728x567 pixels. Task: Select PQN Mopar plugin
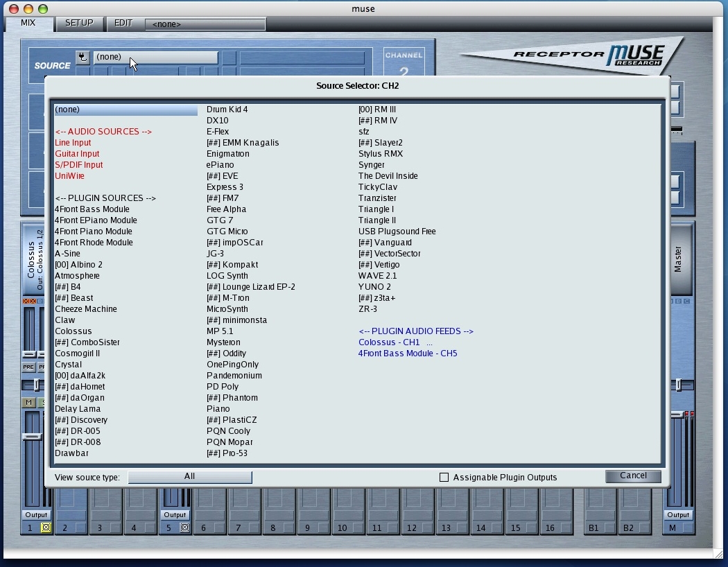click(229, 442)
